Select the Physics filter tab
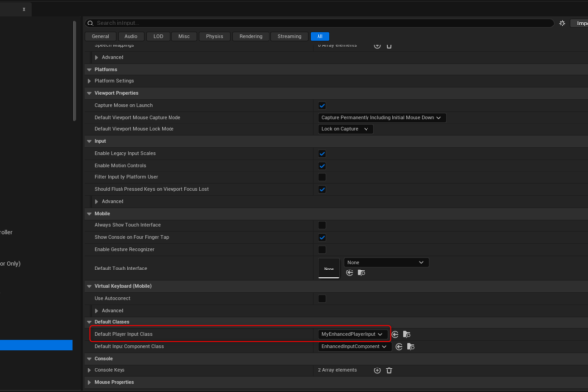The width and height of the screenshot is (588, 392). (215, 37)
